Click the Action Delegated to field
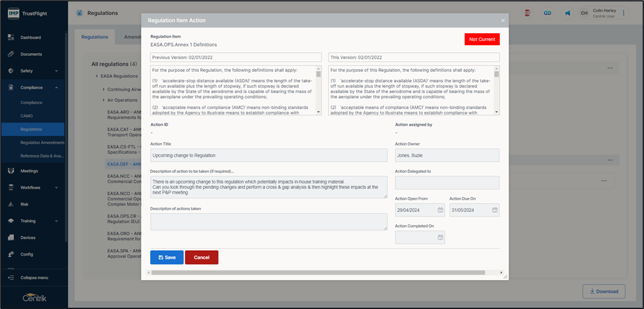The width and height of the screenshot is (644, 309). [448, 183]
